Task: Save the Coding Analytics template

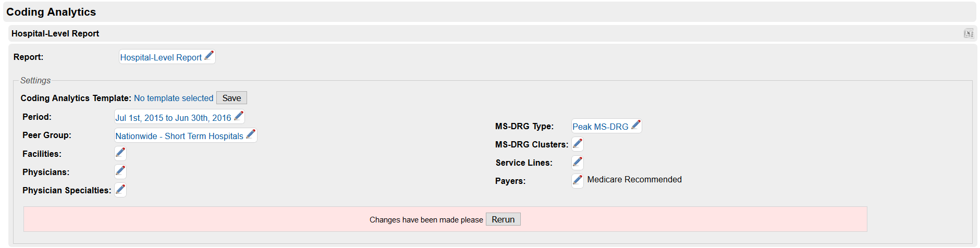Action: click(x=231, y=98)
